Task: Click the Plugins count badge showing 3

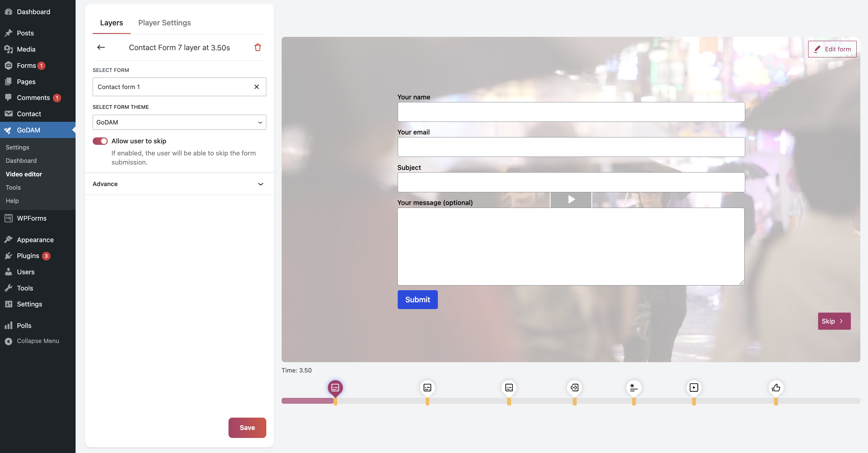Action: 46,256
